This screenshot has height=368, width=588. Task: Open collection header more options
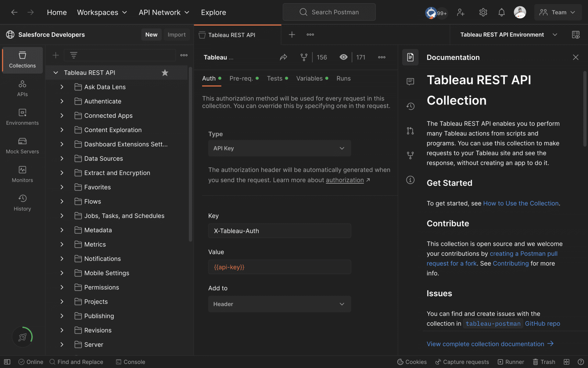coord(382,57)
